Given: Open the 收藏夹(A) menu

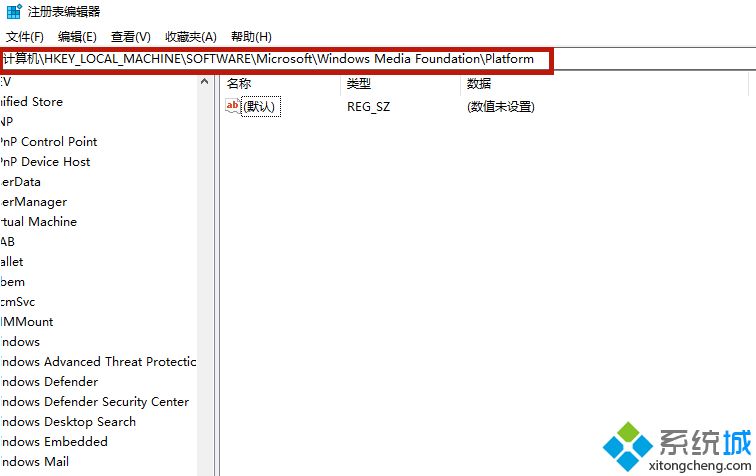Looking at the screenshot, I should pyautogui.click(x=190, y=37).
